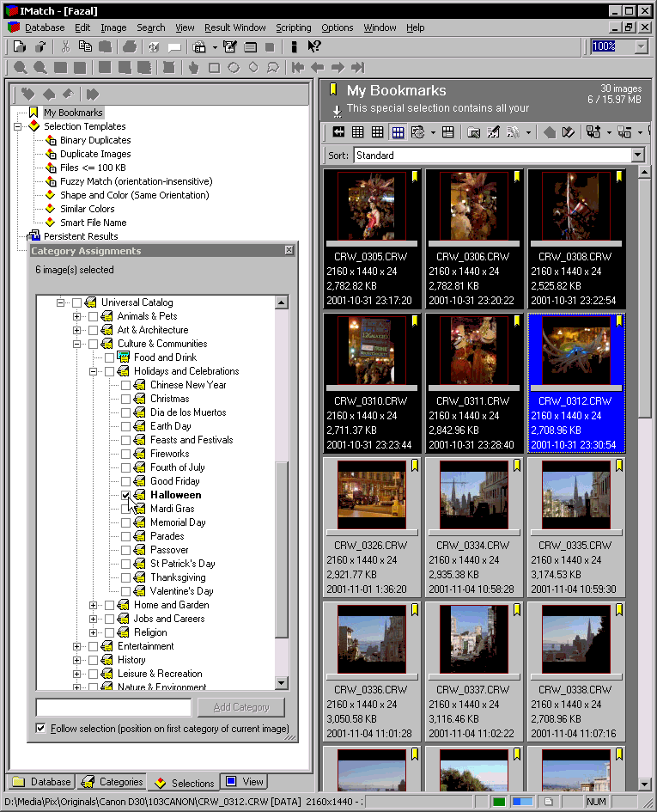The width and height of the screenshot is (657, 812).
Task: Select the hand pan tool
Action: (193, 68)
